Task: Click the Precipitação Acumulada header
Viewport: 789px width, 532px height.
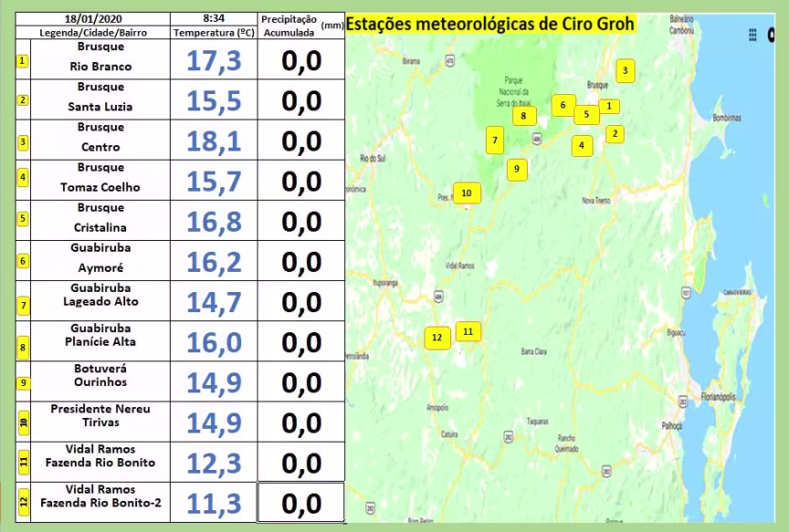Action: click(x=289, y=26)
